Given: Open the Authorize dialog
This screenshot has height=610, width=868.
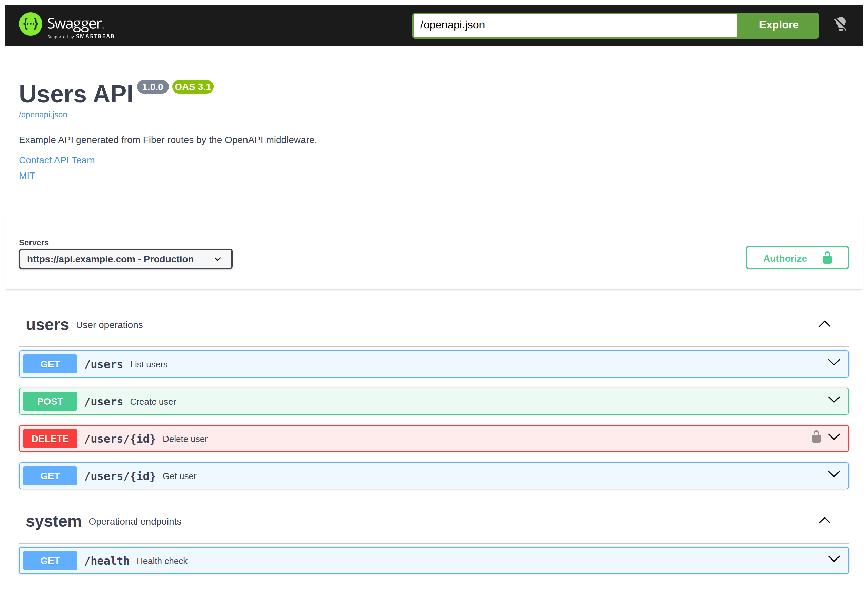Looking at the screenshot, I should tap(797, 258).
